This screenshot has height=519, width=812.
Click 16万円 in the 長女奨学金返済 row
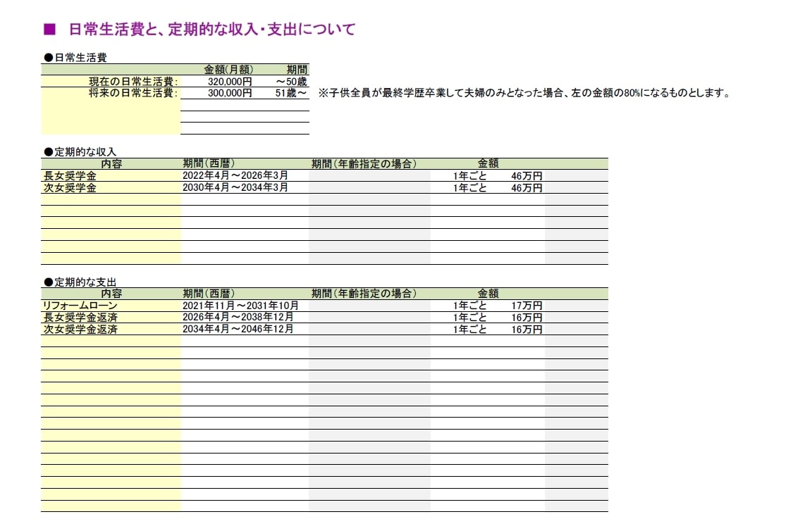point(527,318)
